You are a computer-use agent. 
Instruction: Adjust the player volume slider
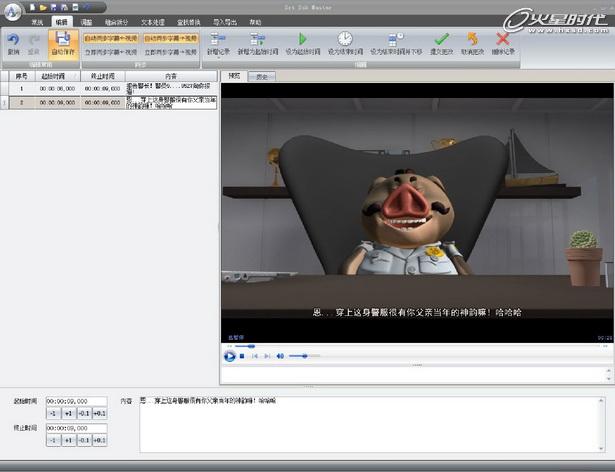(x=304, y=356)
